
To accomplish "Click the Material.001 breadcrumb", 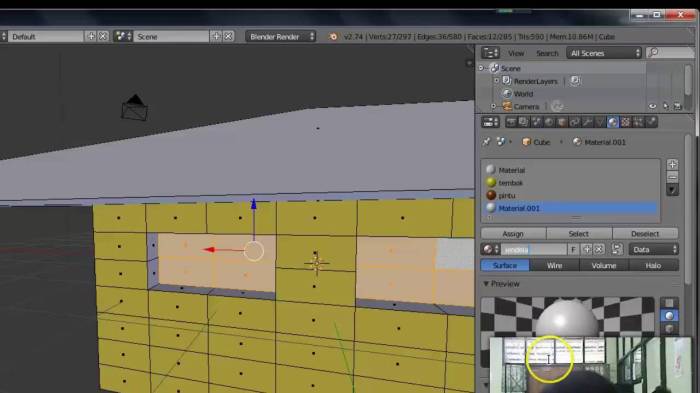I will (599, 142).
